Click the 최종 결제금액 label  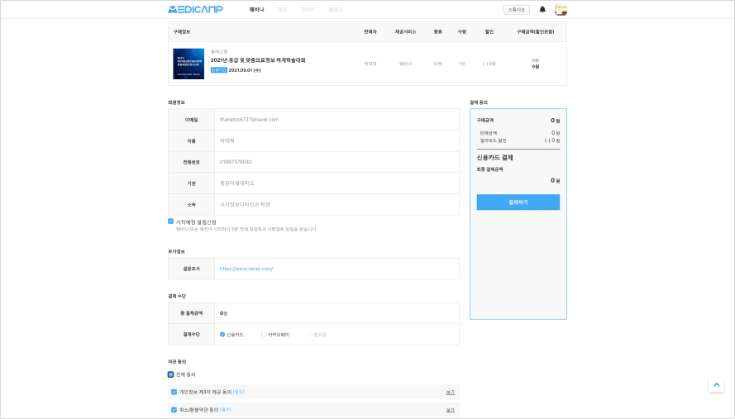[490, 170]
